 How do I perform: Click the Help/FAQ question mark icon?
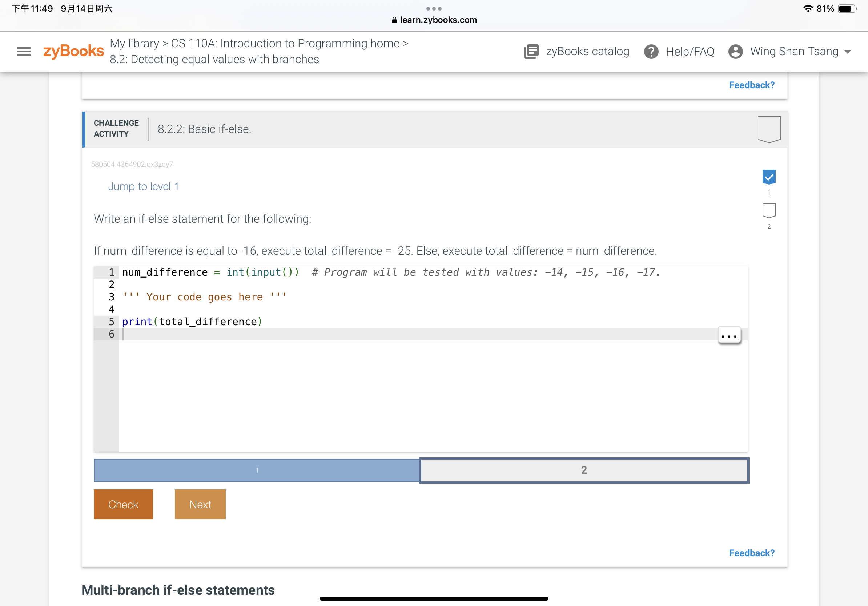pyautogui.click(x=651, y=51)
